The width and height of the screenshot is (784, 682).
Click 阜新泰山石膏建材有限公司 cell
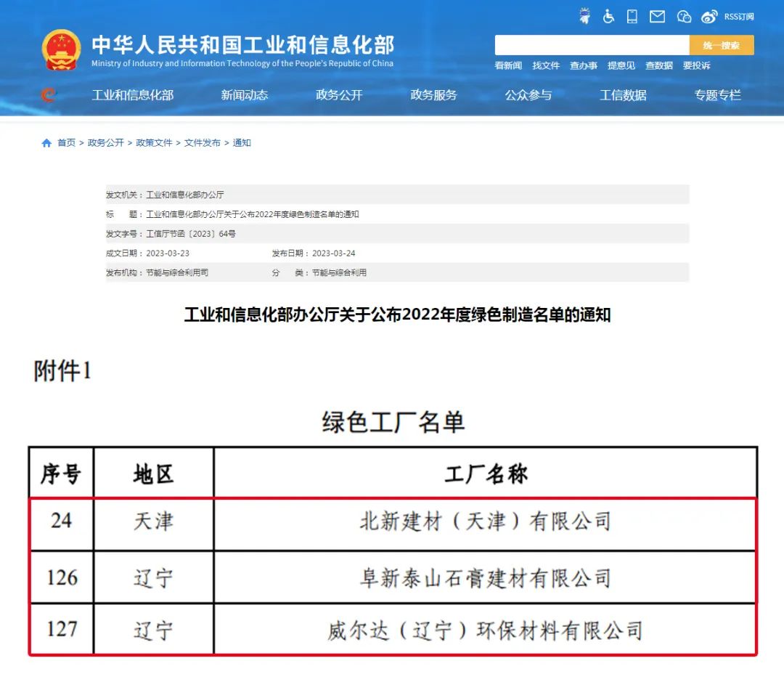click(x=486, y=578)
